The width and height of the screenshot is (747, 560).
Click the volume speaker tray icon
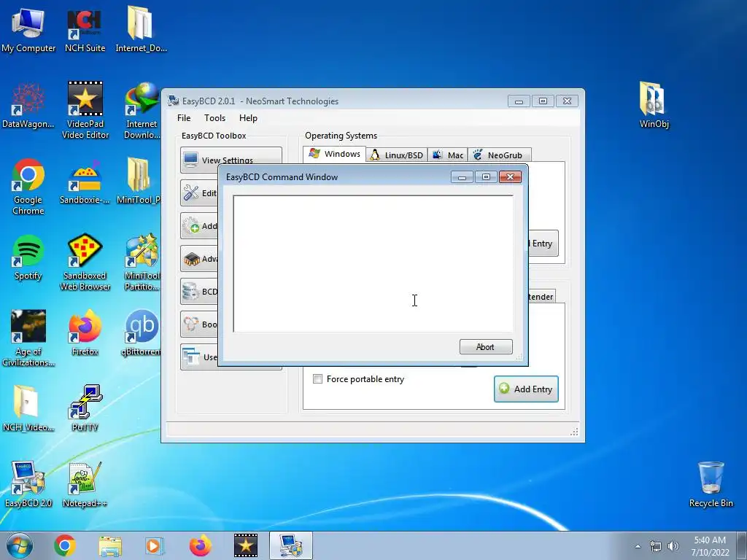[673, 546]
